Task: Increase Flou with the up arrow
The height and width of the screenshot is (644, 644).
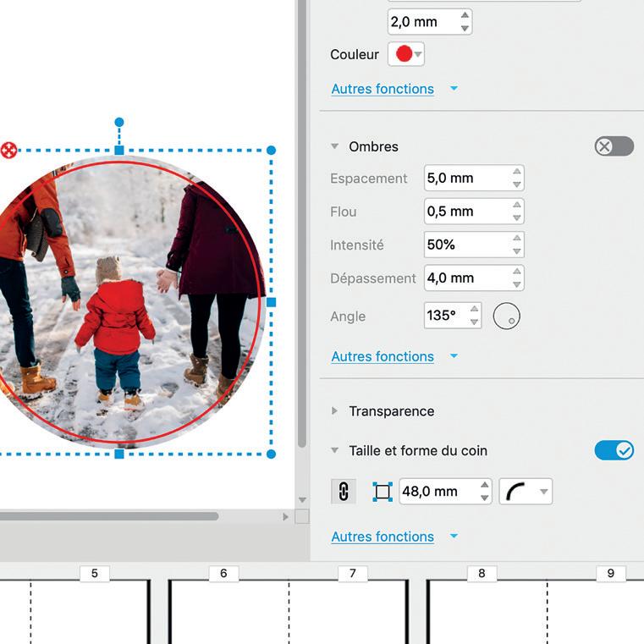Action: [517, 205]
